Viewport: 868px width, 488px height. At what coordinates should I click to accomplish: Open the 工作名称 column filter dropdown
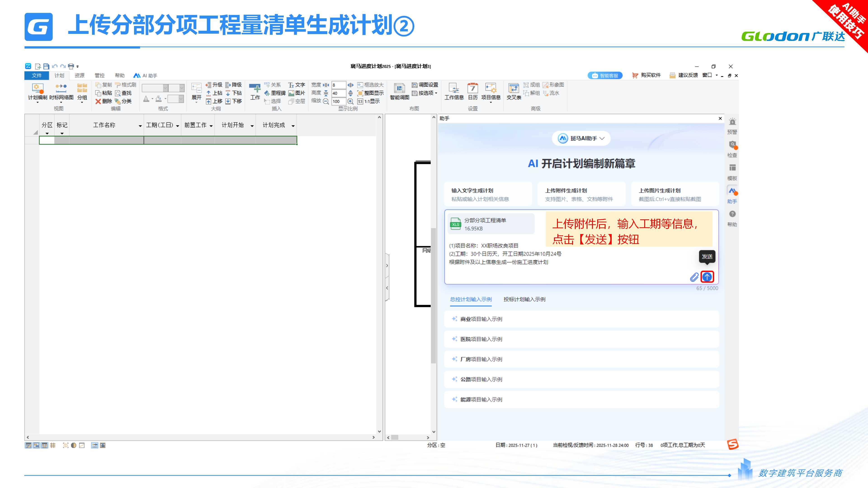tap(140, 126)
